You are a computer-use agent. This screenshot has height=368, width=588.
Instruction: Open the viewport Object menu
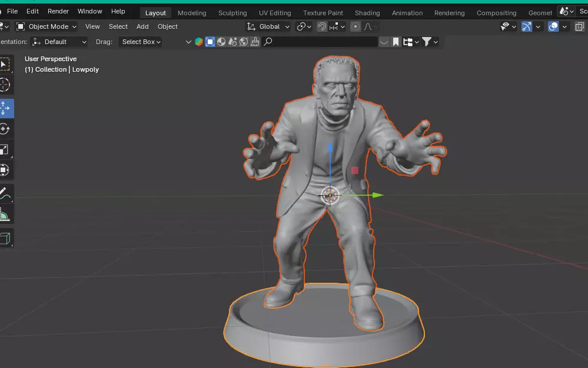[x=168, y=26]
